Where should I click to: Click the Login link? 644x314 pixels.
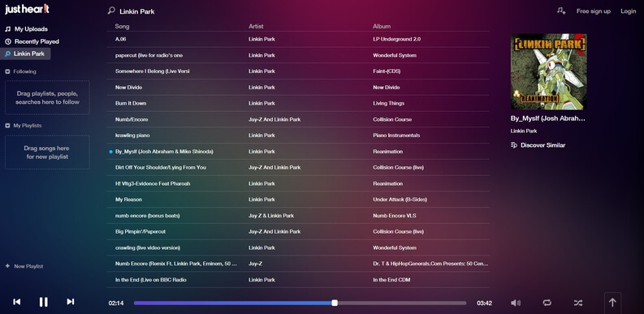628,11
